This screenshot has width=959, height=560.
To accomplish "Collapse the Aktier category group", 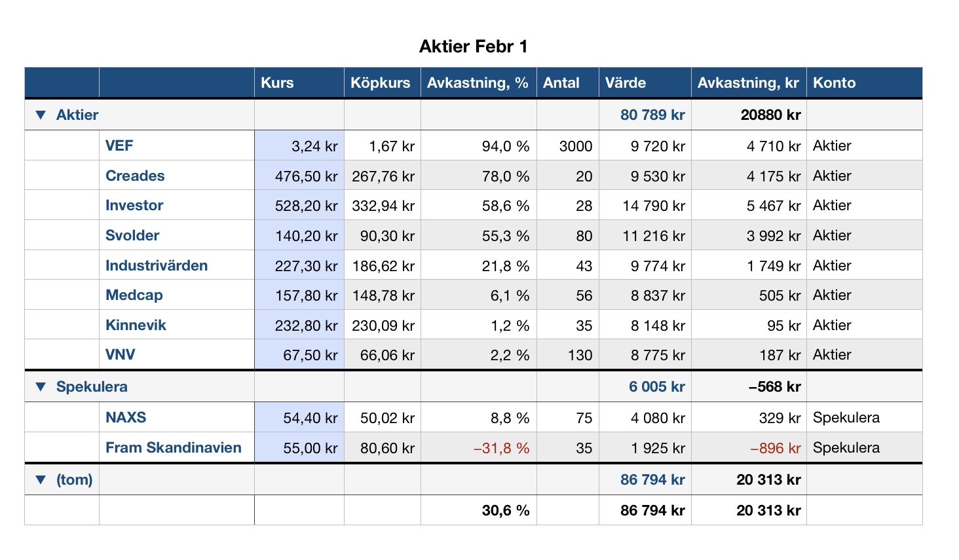I will pyautogui.click(x=41, y=115).
